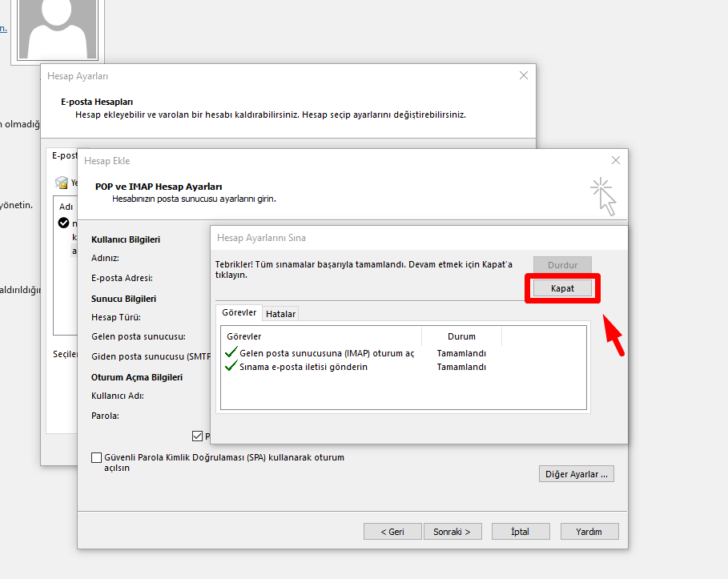Click the cursor graphic in Hesap Ekle header
This screenshot has width=728, height=579.
click(x=603, y=196)
